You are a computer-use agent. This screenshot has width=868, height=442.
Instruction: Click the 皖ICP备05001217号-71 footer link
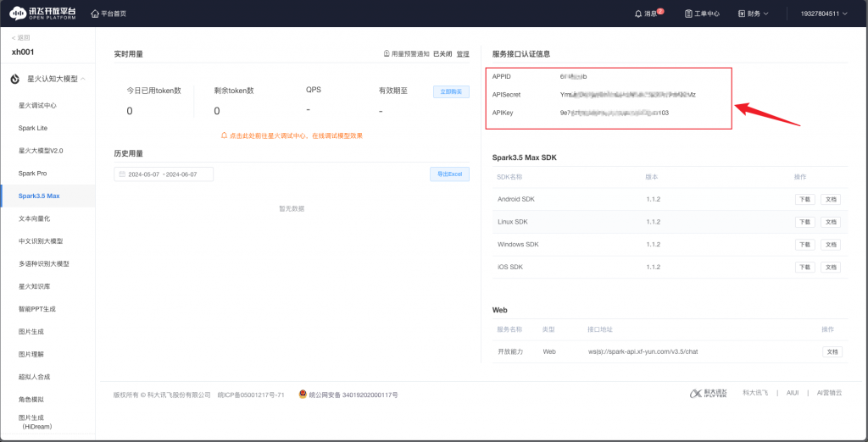tap(251, 395)
